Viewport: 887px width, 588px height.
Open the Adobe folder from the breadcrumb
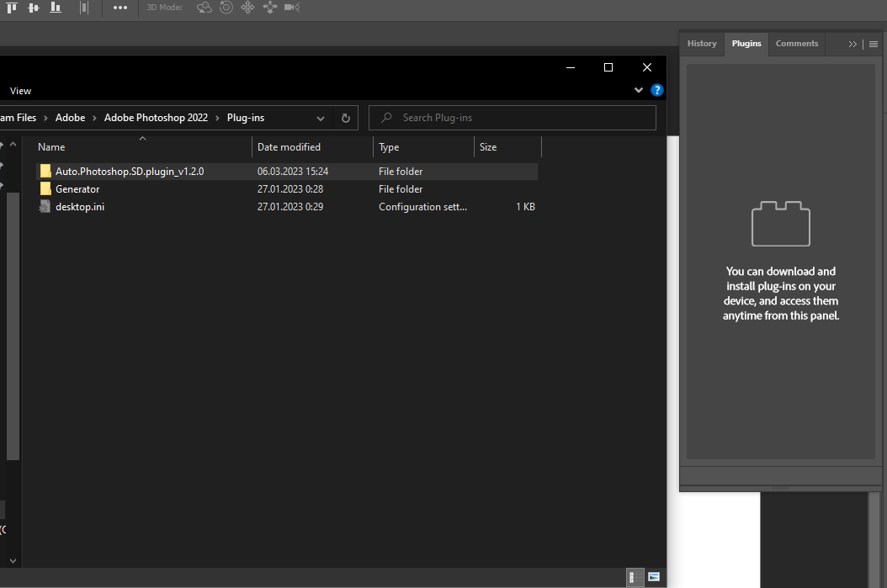71,118
